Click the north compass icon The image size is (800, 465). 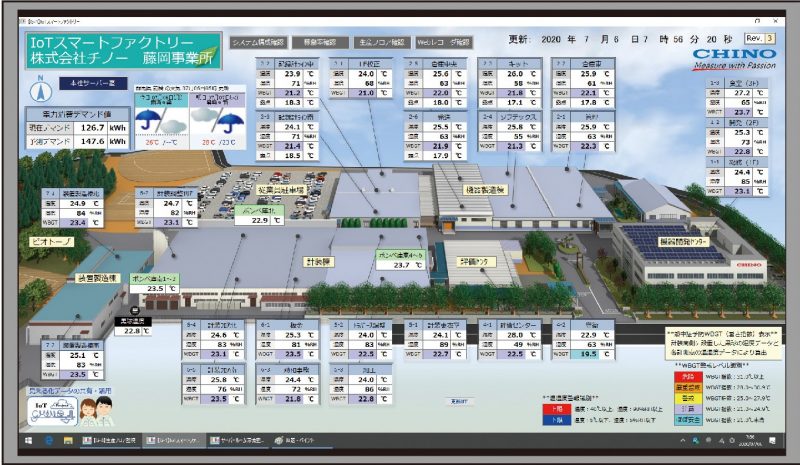(40, 91)
